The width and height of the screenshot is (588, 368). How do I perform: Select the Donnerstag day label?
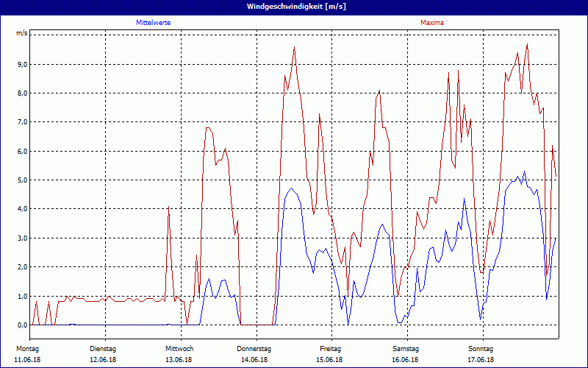[x=254, y=348]
